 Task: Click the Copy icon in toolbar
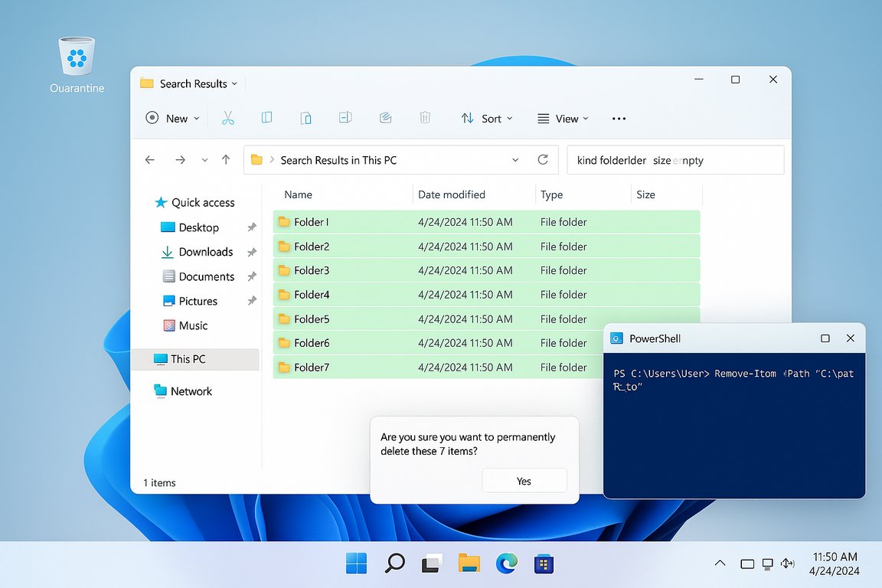point(266,118)
